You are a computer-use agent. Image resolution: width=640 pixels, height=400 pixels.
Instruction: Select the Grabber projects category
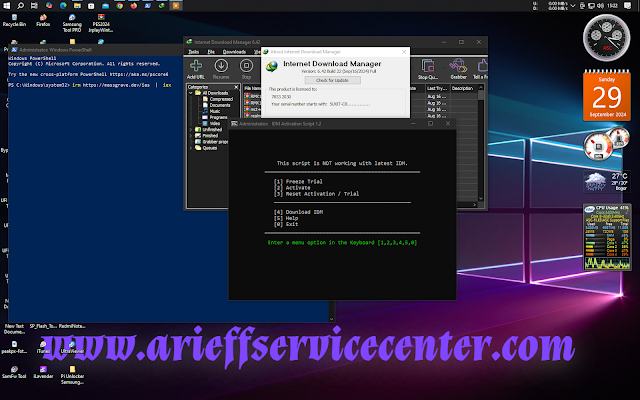click(x=211, y=142)
